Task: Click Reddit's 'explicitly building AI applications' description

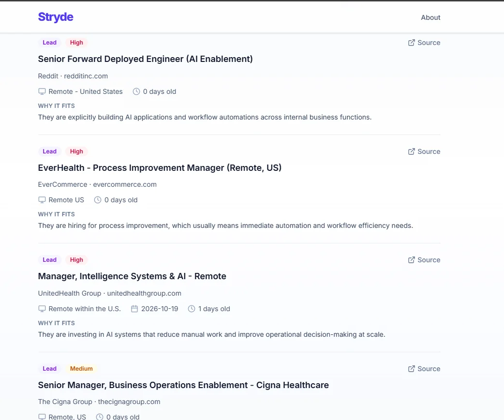Action: coord(205,118)
